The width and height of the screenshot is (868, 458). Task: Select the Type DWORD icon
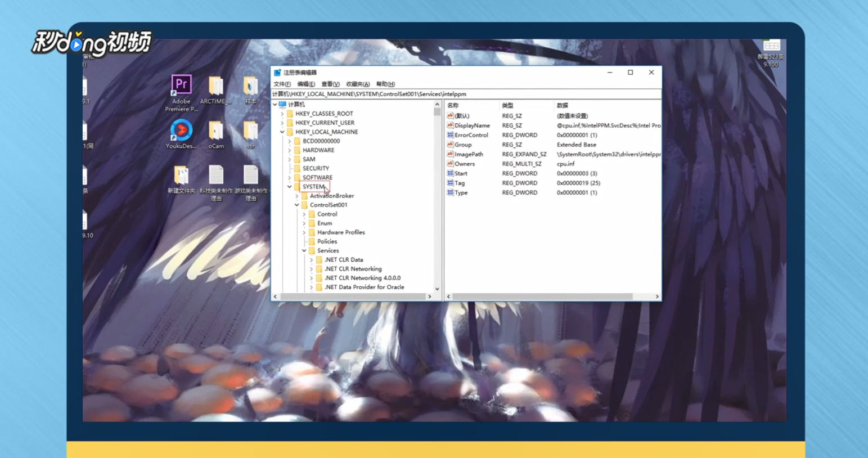[450, 192]
